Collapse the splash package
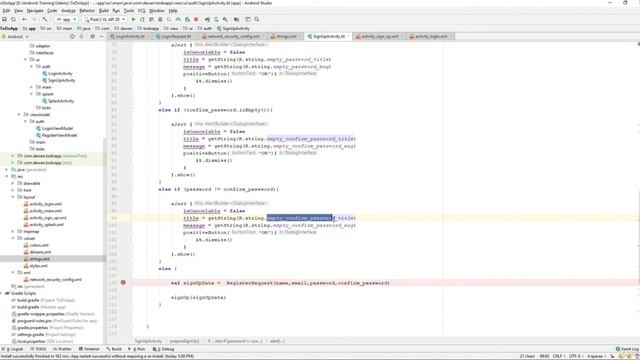The width and height of the screenshot is (640, 360). point(31,94)
